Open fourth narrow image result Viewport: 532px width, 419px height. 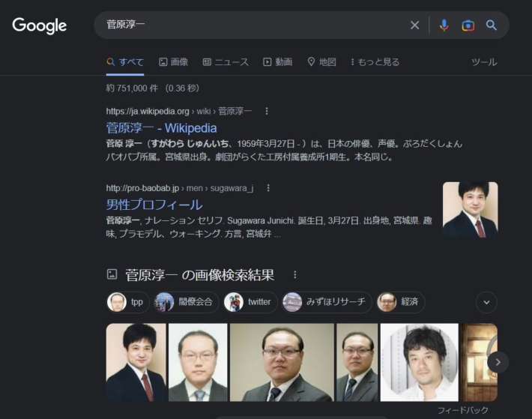pos(357,362)
